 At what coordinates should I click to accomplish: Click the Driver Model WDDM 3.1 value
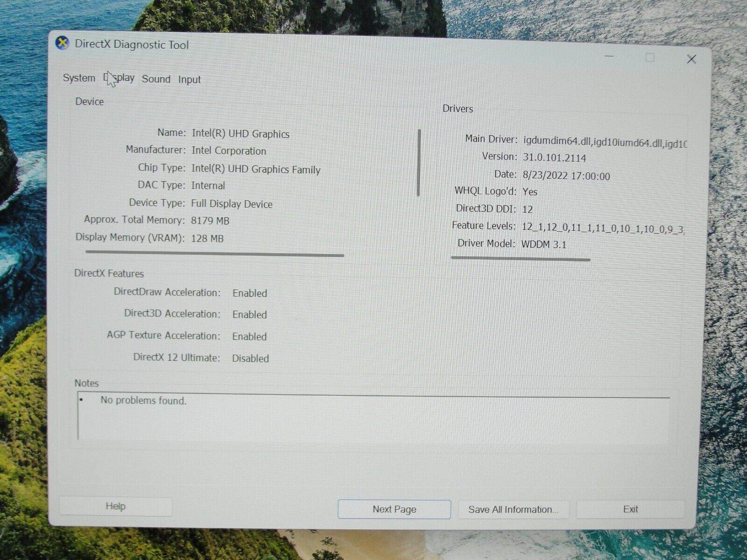[543, 244]
